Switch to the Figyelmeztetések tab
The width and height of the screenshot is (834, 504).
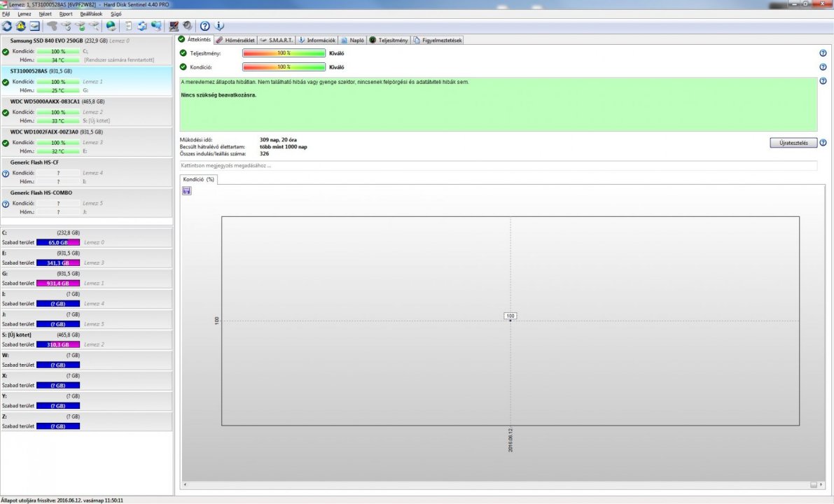point(438,40)
